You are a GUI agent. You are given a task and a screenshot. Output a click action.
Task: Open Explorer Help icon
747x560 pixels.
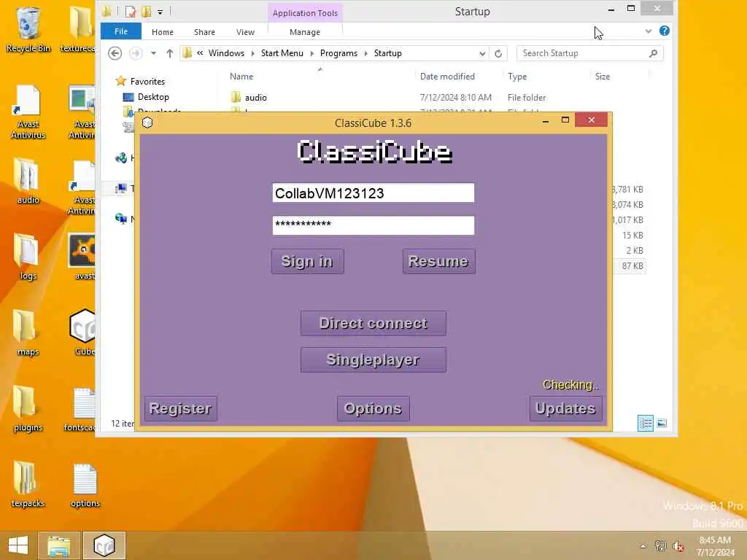(x=664, y=31)
